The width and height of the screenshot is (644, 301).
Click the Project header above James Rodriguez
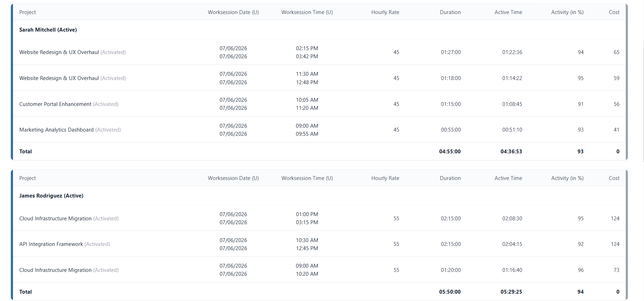click(28, 178)
